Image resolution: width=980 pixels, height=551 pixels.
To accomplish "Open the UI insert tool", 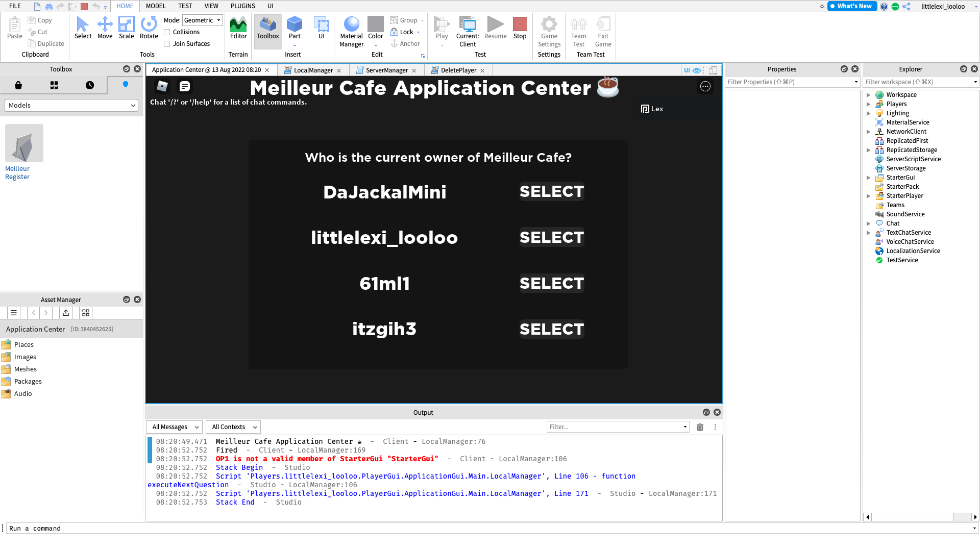I will [322, 28].
